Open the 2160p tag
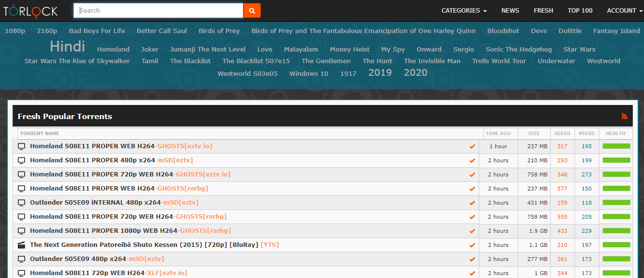This screenshot has width=644, height=278. 47,31
